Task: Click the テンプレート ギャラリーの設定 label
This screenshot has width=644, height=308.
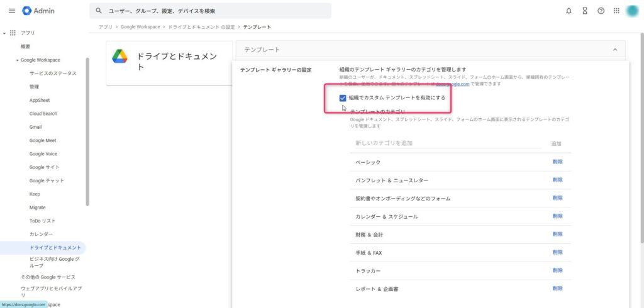Action: click(x=275, y=70)
